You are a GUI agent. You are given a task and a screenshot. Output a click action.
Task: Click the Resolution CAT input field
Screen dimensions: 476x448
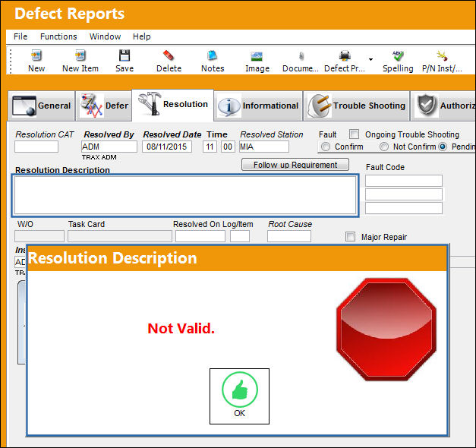coord(36,147)
